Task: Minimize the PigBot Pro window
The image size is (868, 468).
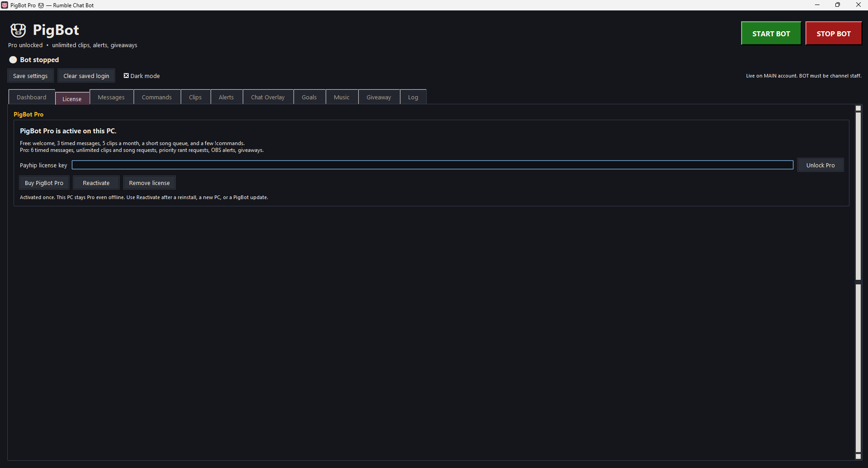Action: point(817,5)
